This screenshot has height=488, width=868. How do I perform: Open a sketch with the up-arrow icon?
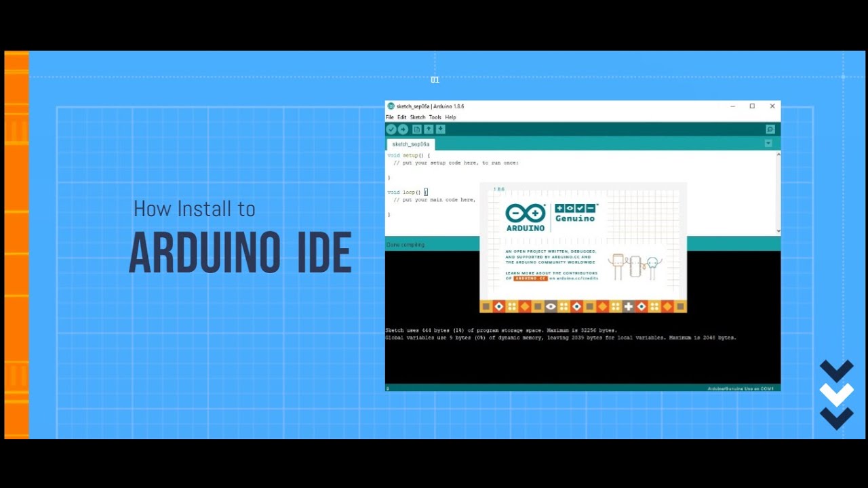point(429,129)
